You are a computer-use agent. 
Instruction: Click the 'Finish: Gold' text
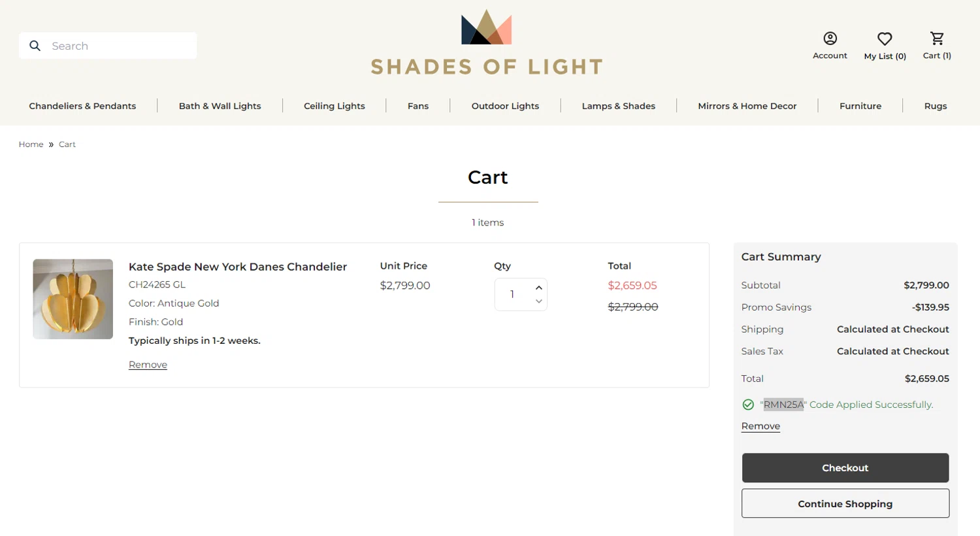[x=156, y=322]
